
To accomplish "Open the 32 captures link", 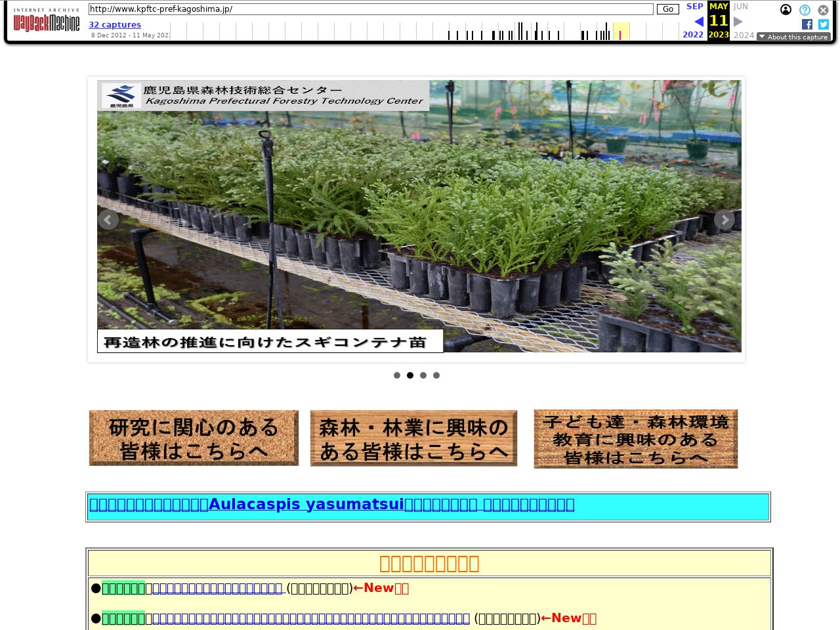I will (x=115, y=25).
